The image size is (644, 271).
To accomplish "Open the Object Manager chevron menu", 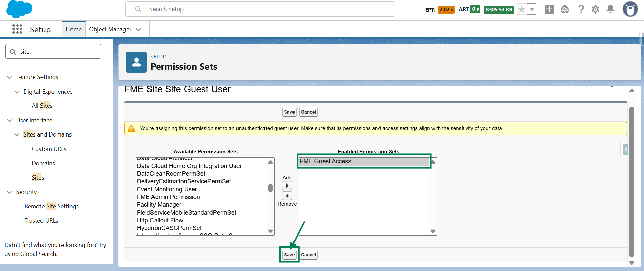I will tap(138, 30).
